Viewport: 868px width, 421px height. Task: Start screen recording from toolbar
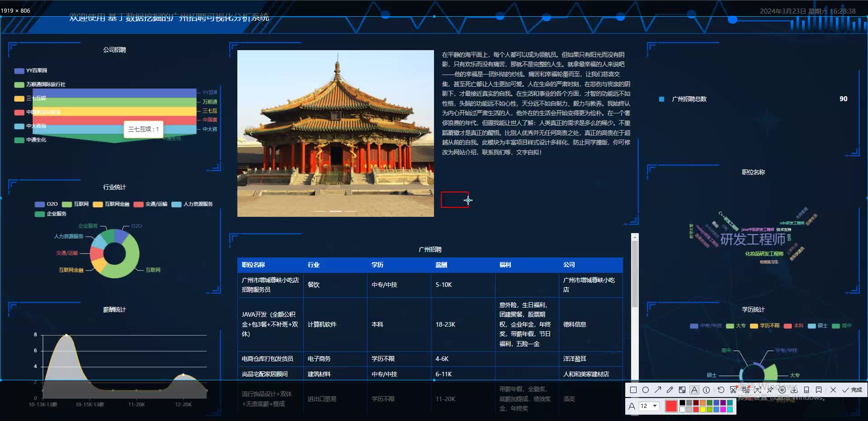pos(782,390)
